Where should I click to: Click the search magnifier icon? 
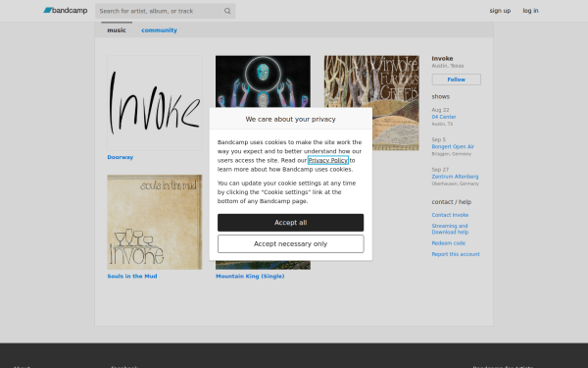point(227,11)
